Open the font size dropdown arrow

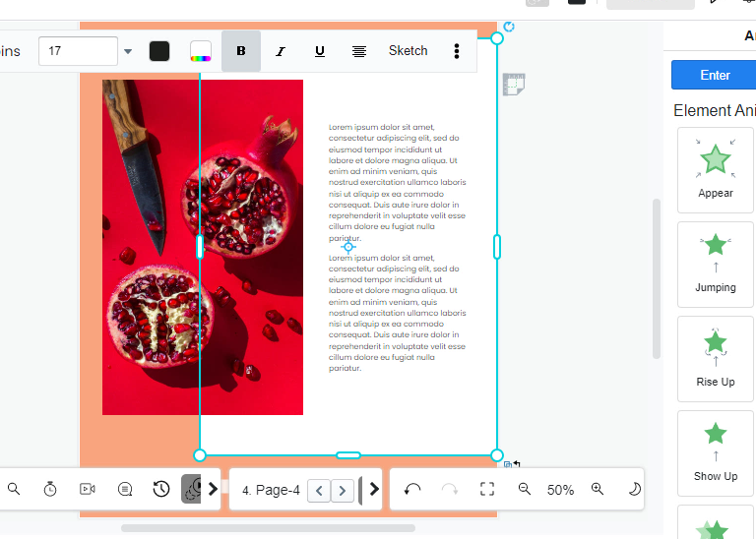[127, 51]
